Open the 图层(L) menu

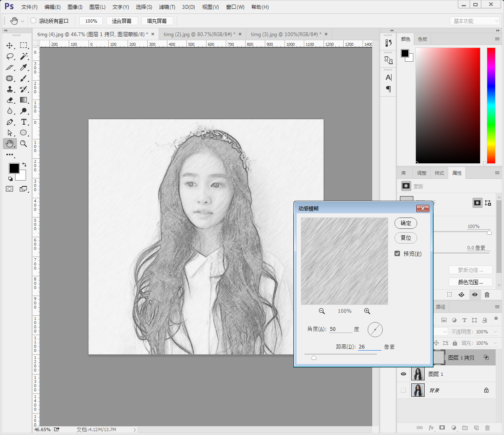click(97, 7)
